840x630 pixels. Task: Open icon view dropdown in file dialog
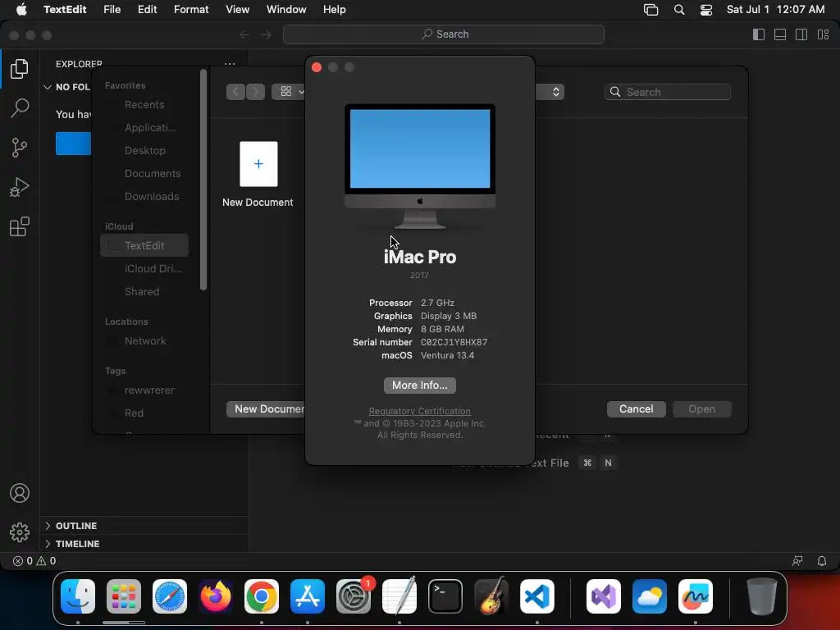click(x=290, y=92)
